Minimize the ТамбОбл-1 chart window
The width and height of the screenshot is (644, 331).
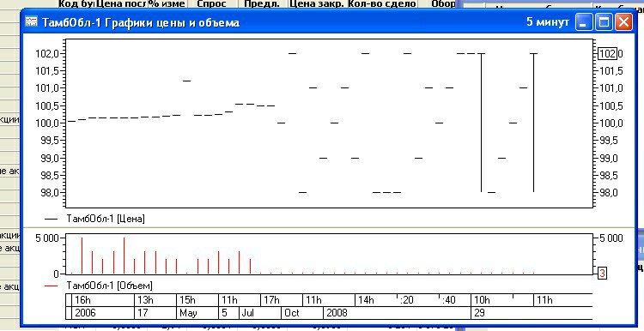[x=584, y=22]
